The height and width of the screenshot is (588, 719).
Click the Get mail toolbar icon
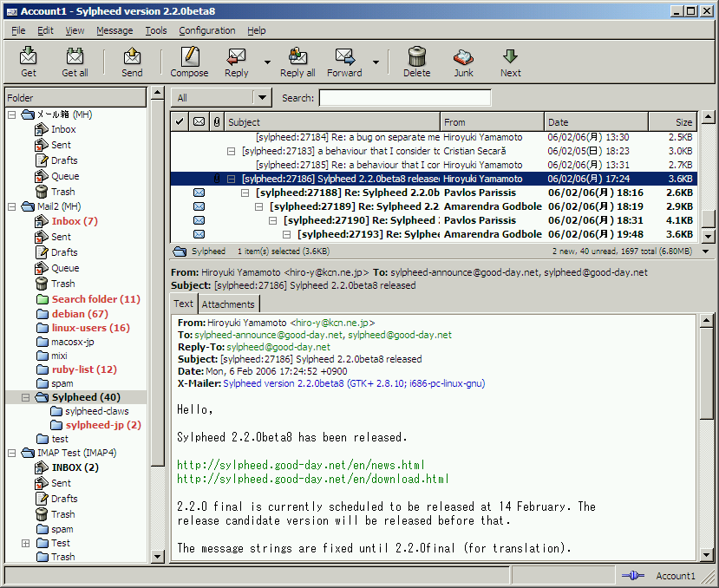(28, 56)
